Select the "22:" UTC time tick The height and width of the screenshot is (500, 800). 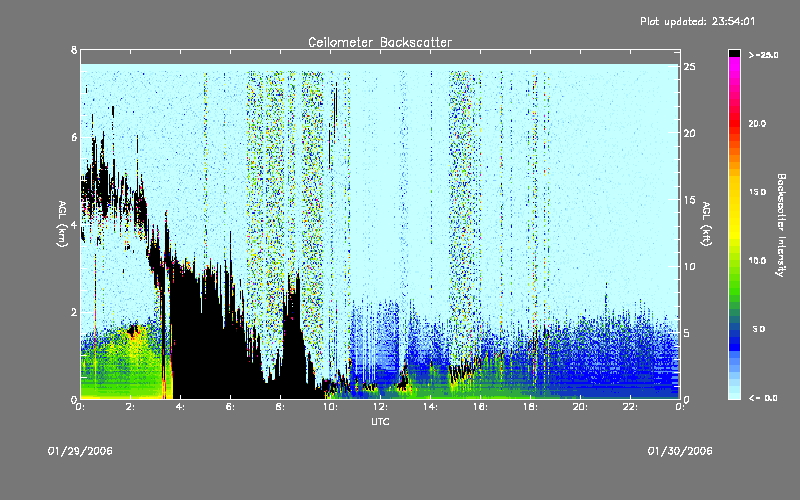630,407
